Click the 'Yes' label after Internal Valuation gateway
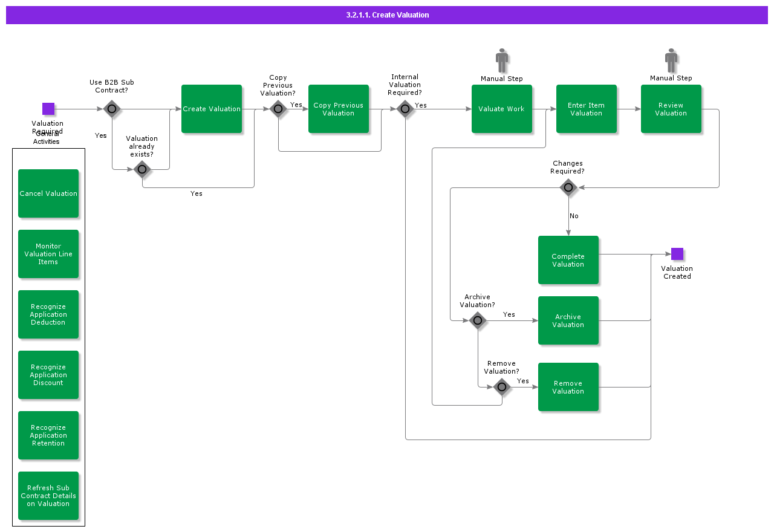774x532 pixels. click(x=421, y=105)
